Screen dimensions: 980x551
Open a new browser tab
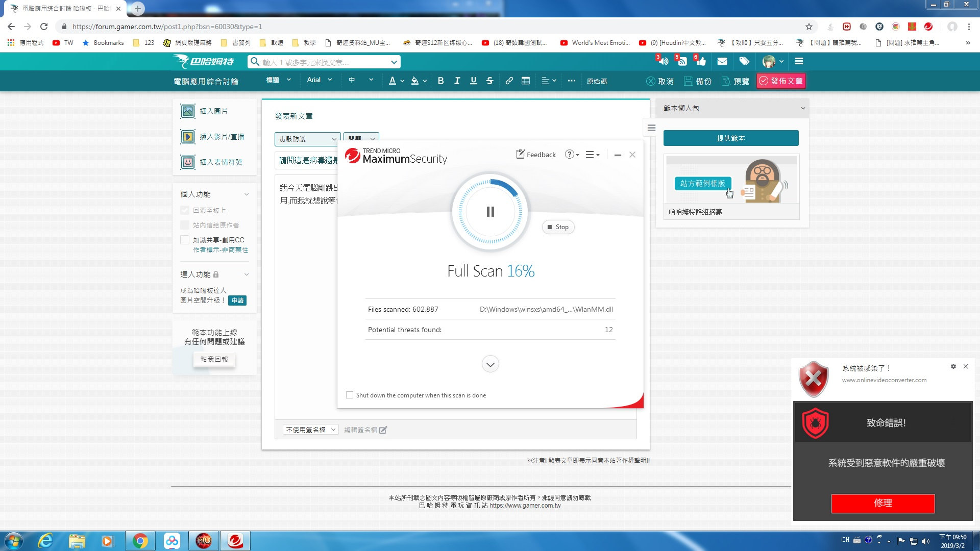pos(137,9)
